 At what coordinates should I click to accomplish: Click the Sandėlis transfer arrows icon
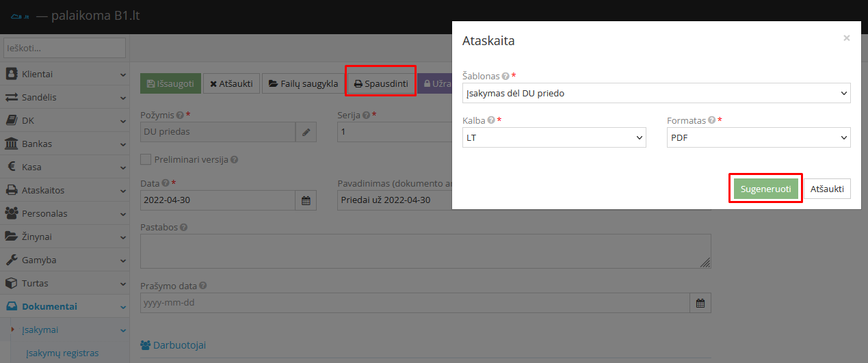coord(11,97)
